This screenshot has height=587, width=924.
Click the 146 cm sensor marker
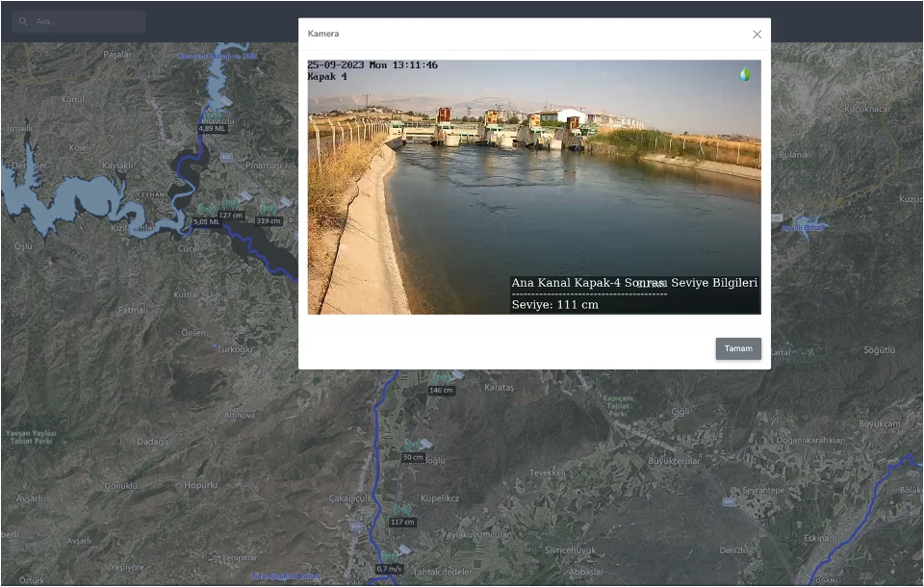(x=441, y=390)
